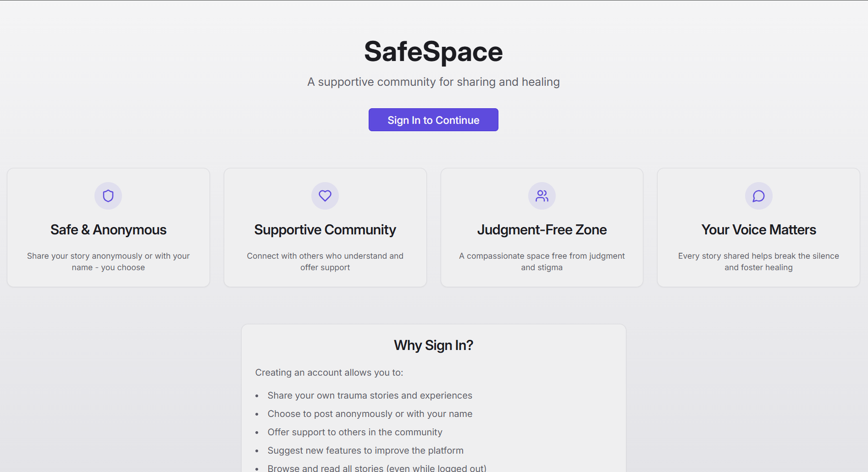Click the people icon above Judgment-Free Zone
Image resolution: width=868 pixels, height=472 pixels.
click(542, 196)
